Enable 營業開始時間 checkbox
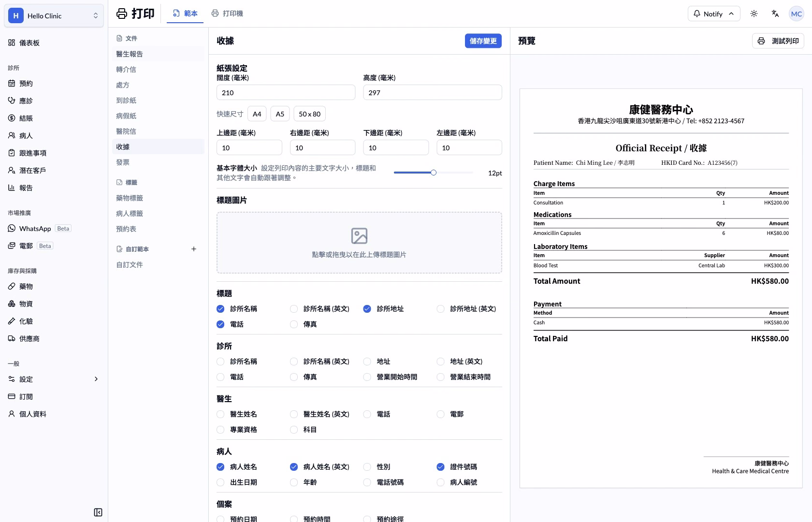 pos(367,377)
